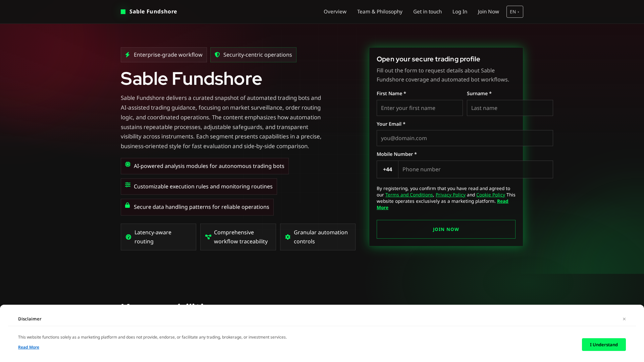This screenshot has width=644, height=362.
Task: Click the gear icon beside Granular automation controls
Action: [x=288, y=237]
